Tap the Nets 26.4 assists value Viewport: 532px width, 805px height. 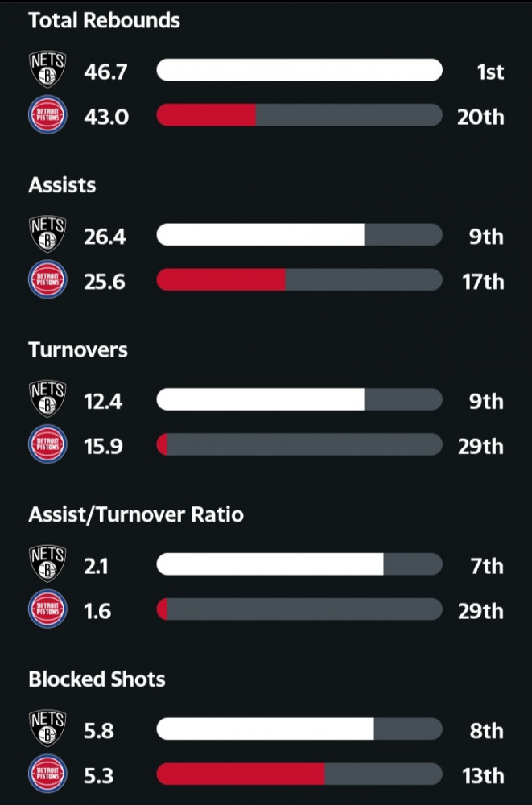(x=105, y=237)
